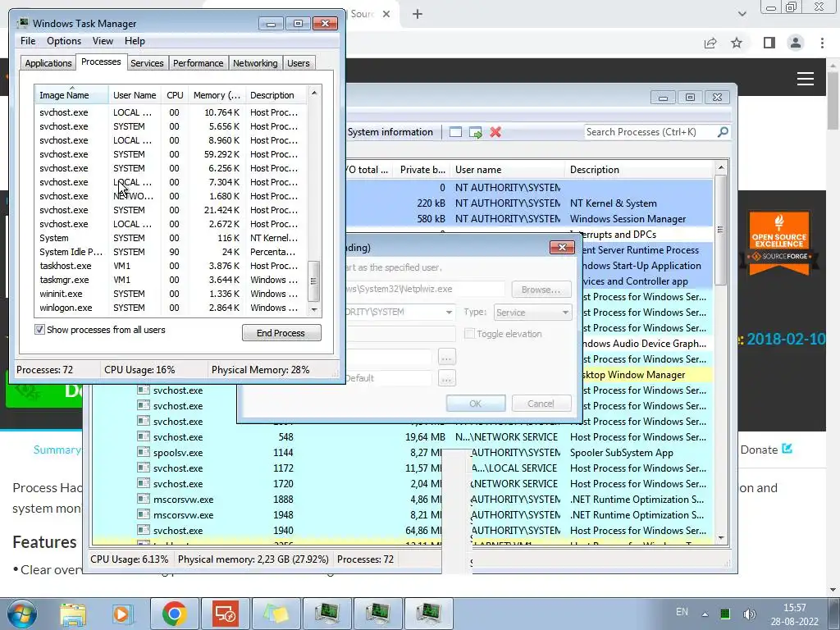Click the Browse... button in the dialog

click(x=541, y=290)
